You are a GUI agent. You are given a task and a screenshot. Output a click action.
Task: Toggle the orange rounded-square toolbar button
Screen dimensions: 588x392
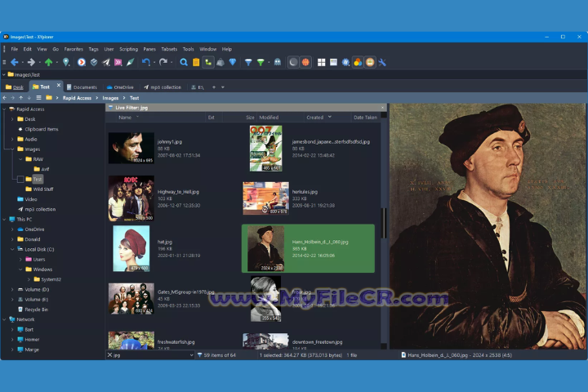coord(370,62)
